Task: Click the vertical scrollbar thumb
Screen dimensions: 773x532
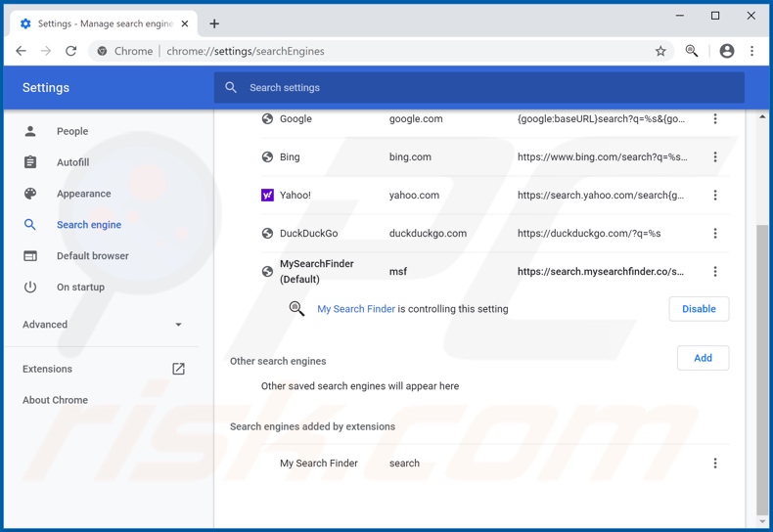Action: pyautogui.click(x=762, y=370)
